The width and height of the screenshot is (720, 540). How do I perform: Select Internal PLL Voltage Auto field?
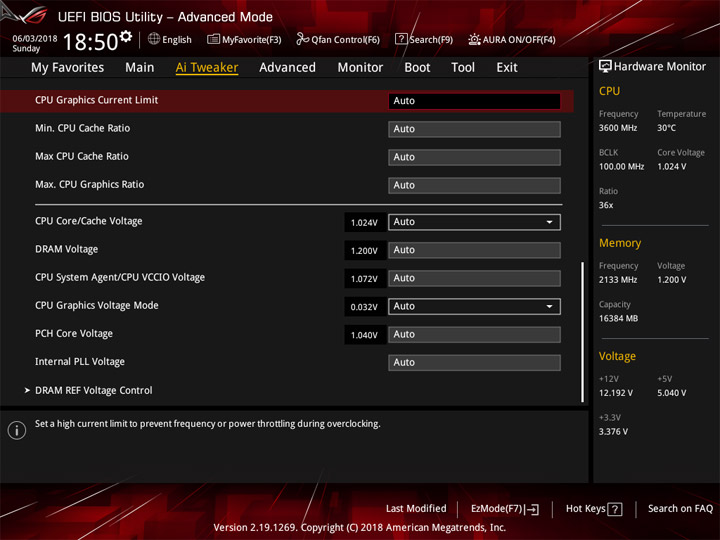[474, 363]
